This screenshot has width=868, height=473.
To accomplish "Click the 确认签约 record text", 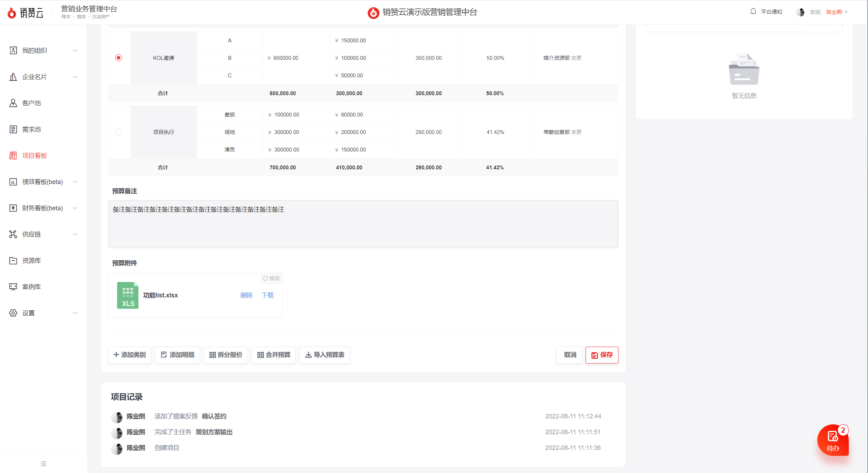I will [x=214, y=416].
